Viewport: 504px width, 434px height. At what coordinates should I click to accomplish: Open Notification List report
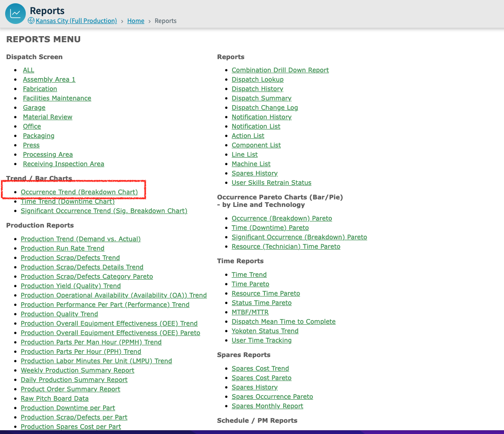[256, 126]
